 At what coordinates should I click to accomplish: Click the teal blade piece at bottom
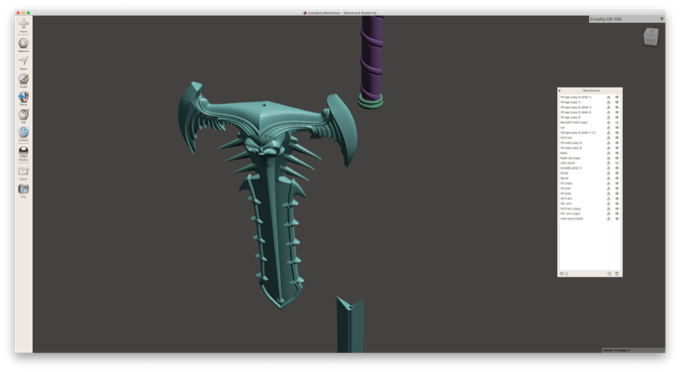point(350,325)
